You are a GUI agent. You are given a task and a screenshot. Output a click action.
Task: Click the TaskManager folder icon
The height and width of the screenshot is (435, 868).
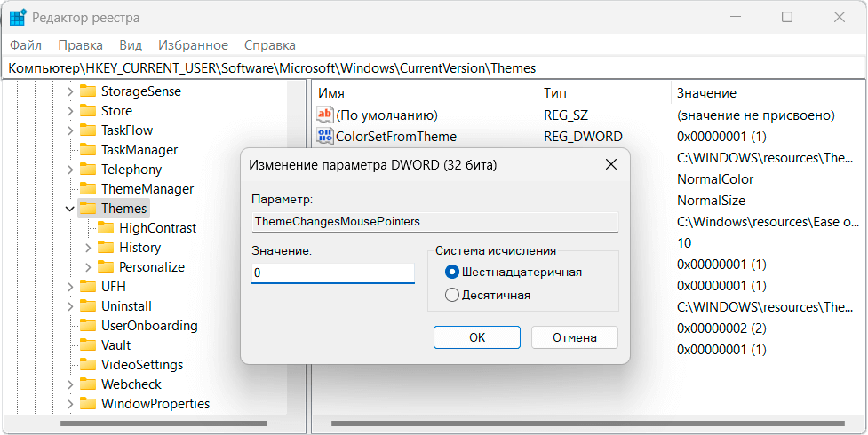coord(87,150)
